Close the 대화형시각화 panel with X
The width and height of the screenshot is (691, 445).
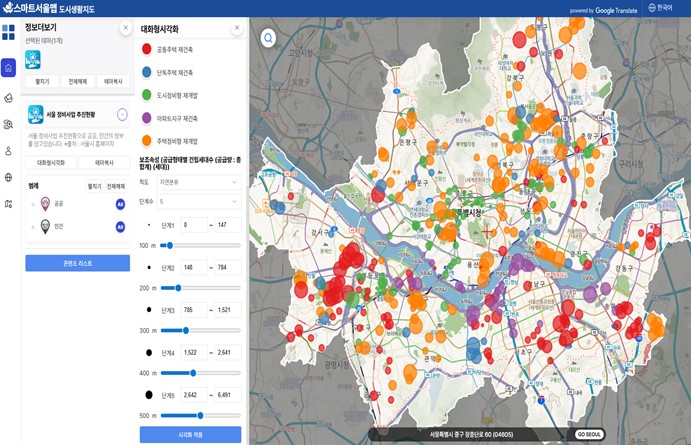click(234, 29)
